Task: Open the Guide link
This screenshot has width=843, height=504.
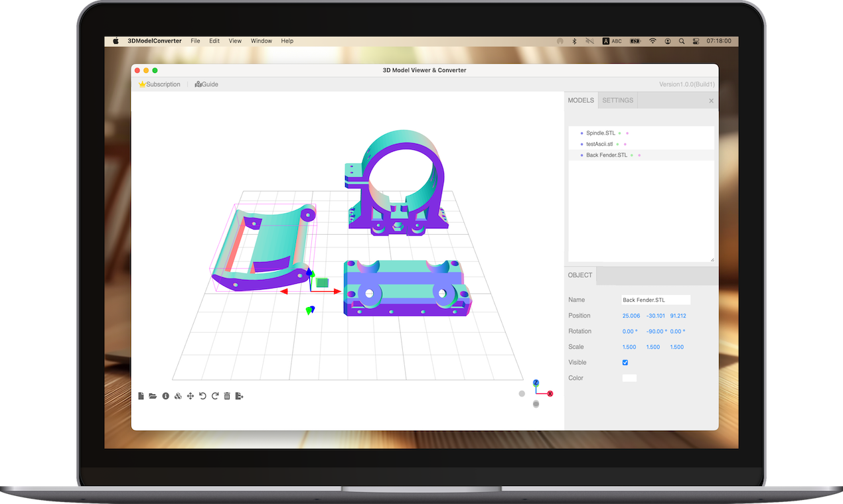Action: (x=206, y=84)
